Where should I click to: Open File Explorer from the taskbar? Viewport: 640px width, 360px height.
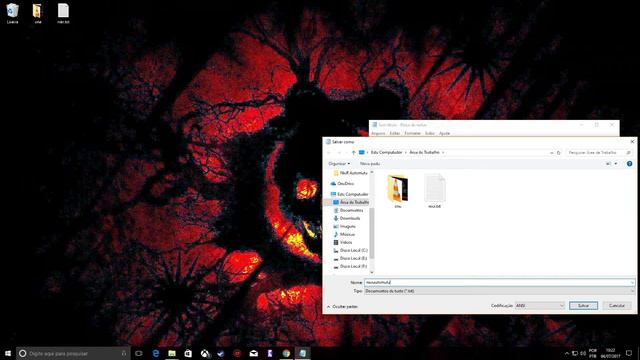172,353
